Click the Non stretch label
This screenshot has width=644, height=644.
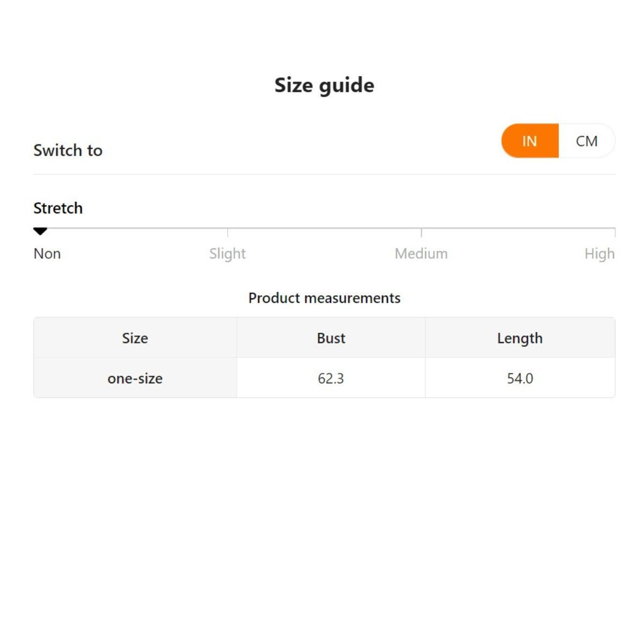47,254
